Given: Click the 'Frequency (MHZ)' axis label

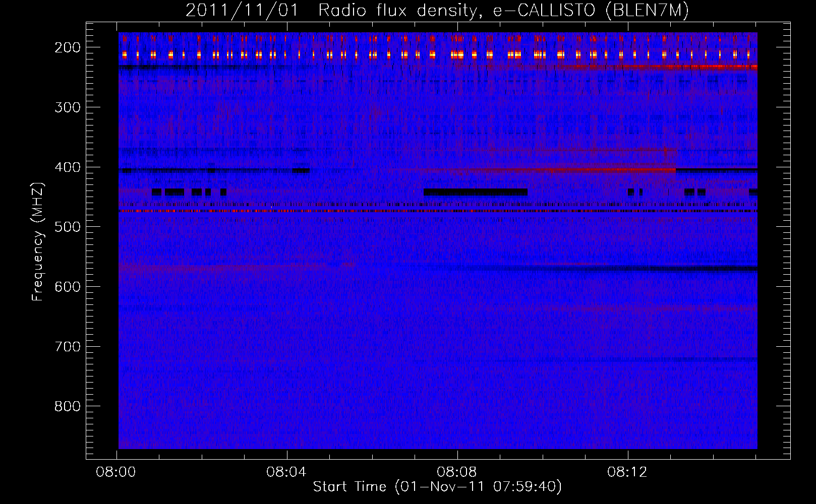Looking at the screenshot, I should (x=38, y=242).
